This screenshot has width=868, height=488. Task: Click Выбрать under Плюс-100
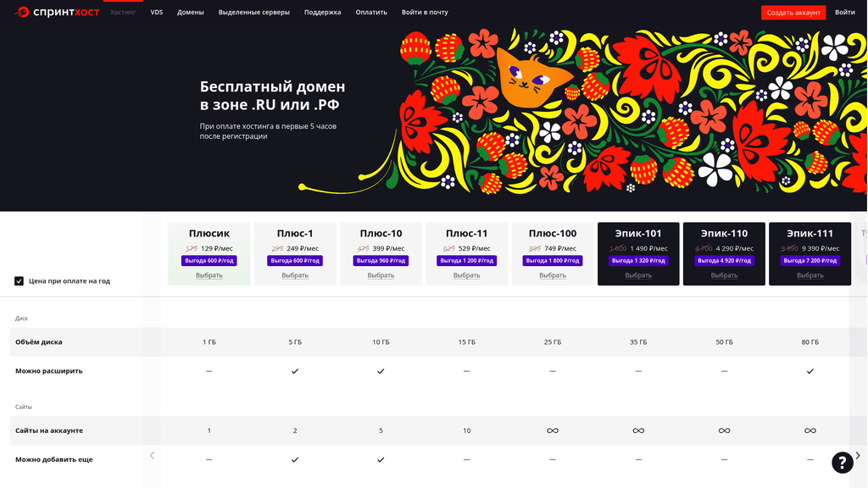552,276
